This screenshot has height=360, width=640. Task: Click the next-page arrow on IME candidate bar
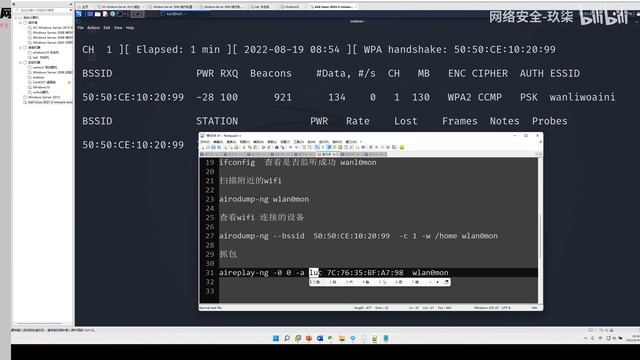(x=438, y=282)
